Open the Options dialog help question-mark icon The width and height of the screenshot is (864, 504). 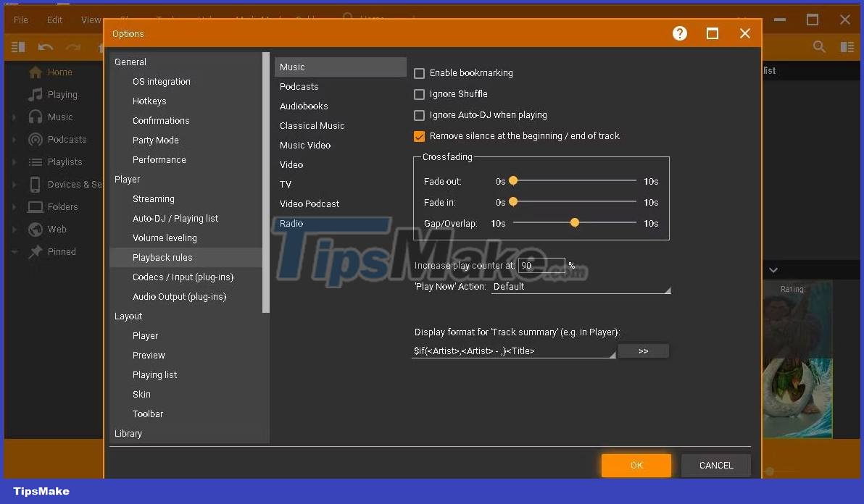[x=679, y=33]
